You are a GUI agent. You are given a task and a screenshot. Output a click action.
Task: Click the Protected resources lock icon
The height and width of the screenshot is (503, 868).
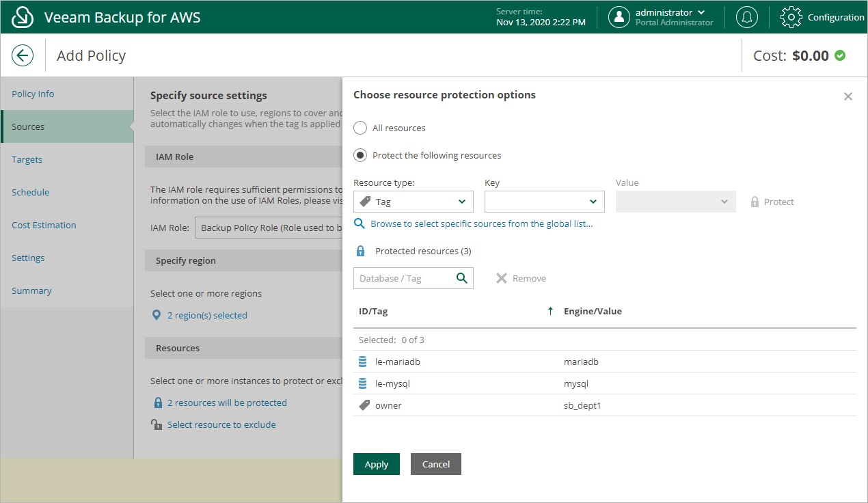coord(361,251)
